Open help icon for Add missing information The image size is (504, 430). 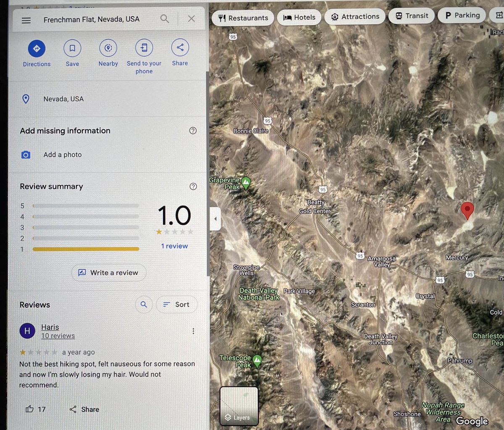193,130
